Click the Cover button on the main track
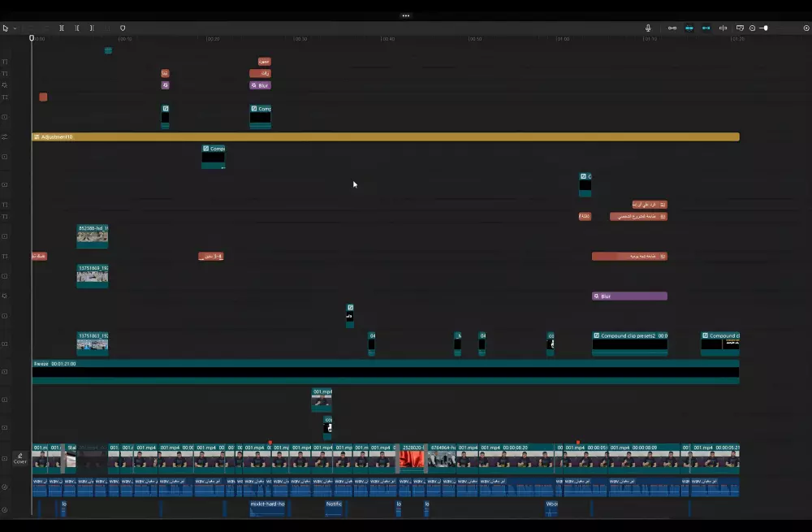 [x=20, y=458]
